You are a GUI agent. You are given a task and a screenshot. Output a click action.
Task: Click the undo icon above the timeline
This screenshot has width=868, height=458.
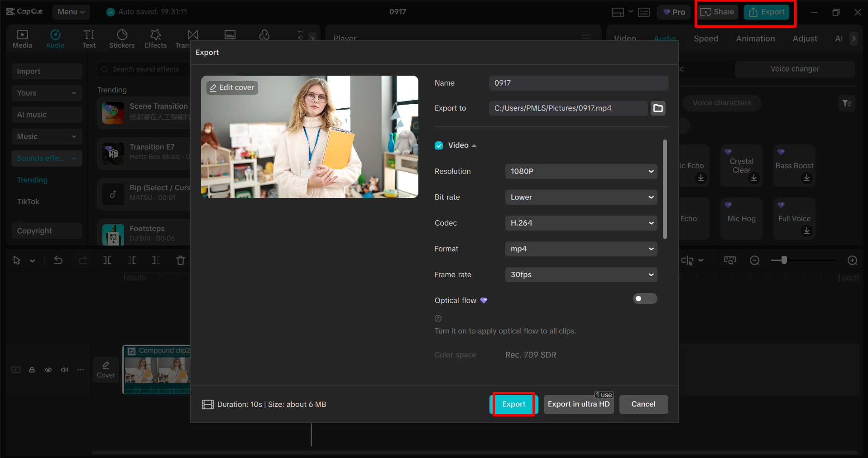pyautogui.click(x=58, y=260)
